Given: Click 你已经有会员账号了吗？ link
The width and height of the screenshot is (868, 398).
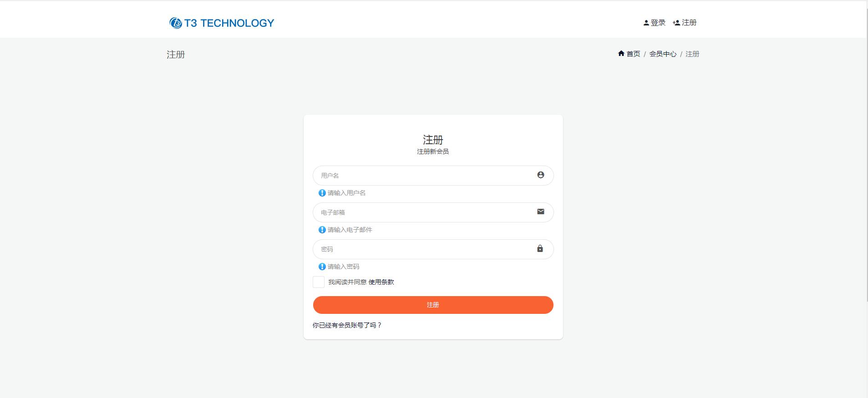Looking at the screenshot, I should coord(347,325).
